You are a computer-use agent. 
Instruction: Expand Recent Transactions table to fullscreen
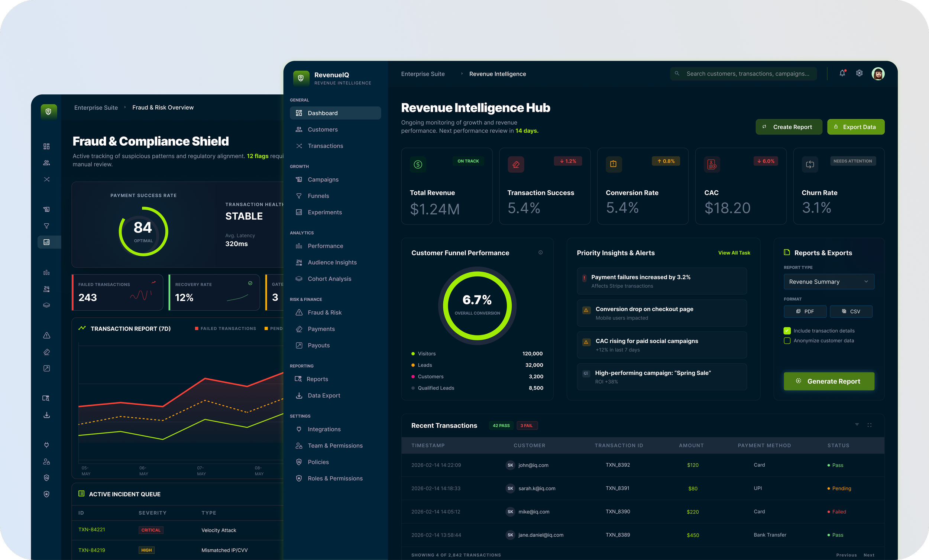coord(870,425)
